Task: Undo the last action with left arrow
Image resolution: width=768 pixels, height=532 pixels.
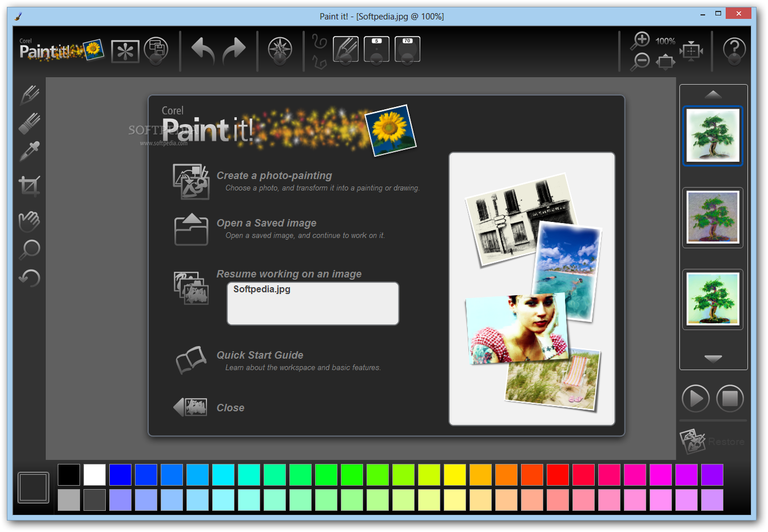Action: [202, 50]
